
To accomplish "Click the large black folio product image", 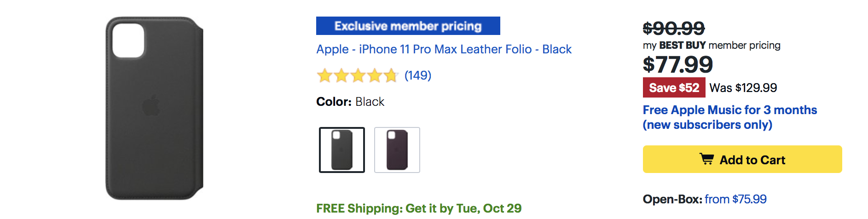I will (x=155, y=108).
